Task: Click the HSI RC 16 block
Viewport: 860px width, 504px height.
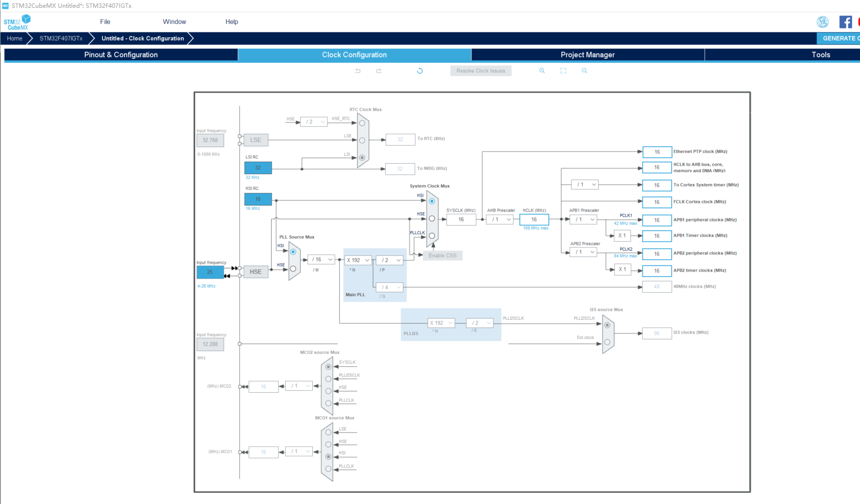Action: pos(258,199)
